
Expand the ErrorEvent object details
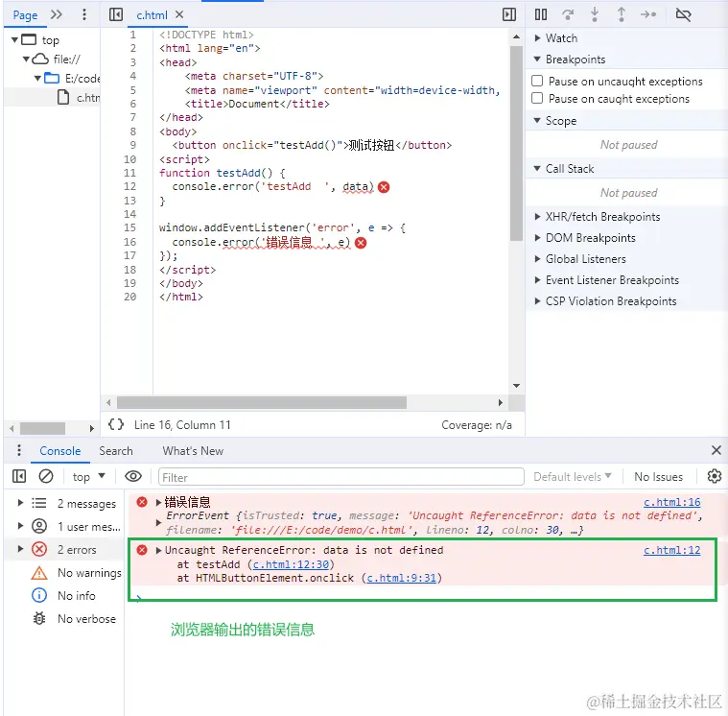158,523
